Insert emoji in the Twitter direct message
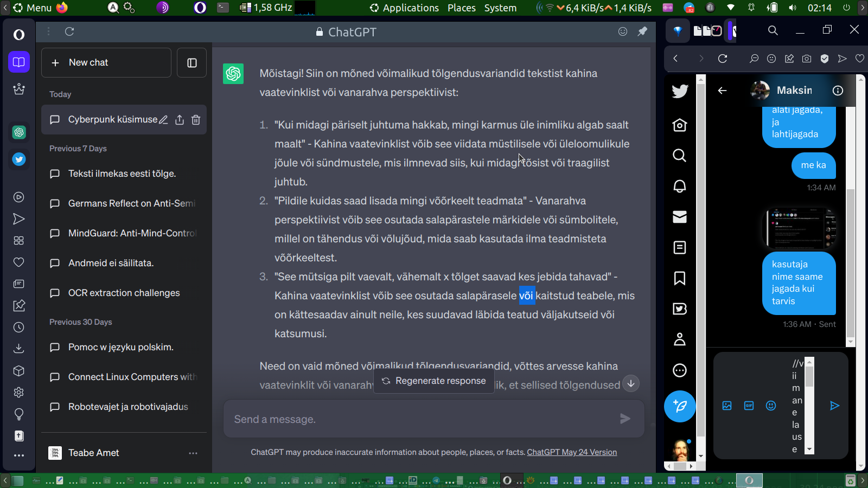Screen dimensions: 868x488 pyautogui.click(x=771, y=406)
